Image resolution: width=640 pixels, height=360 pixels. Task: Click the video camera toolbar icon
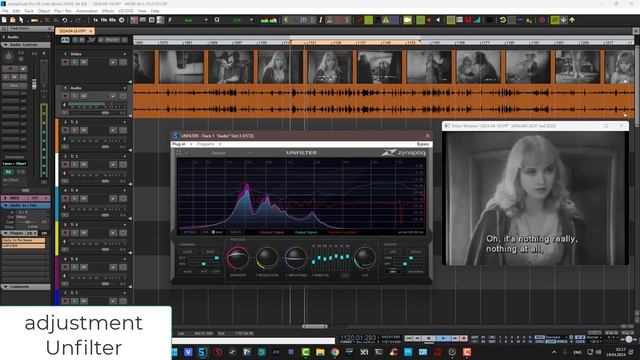pos(407,20)
